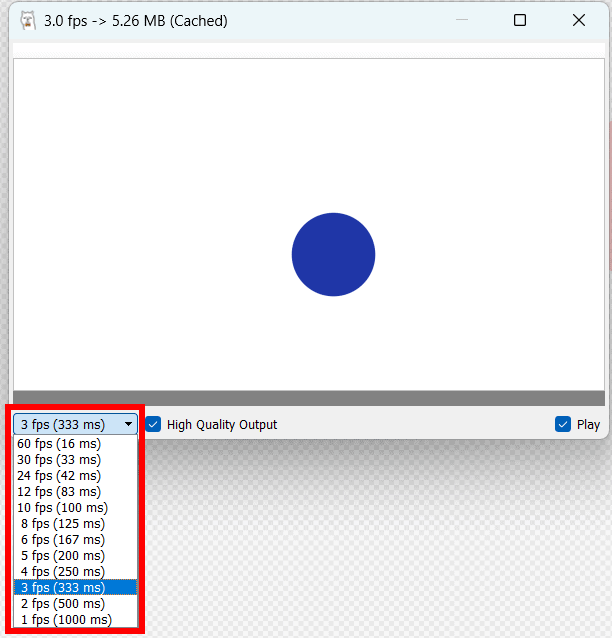Collapse the frame rate dropdown arrow

128,424
